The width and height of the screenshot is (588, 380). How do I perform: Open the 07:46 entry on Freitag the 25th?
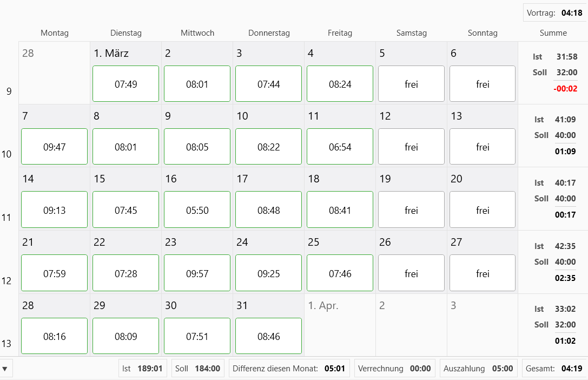(x=340, y=273)
